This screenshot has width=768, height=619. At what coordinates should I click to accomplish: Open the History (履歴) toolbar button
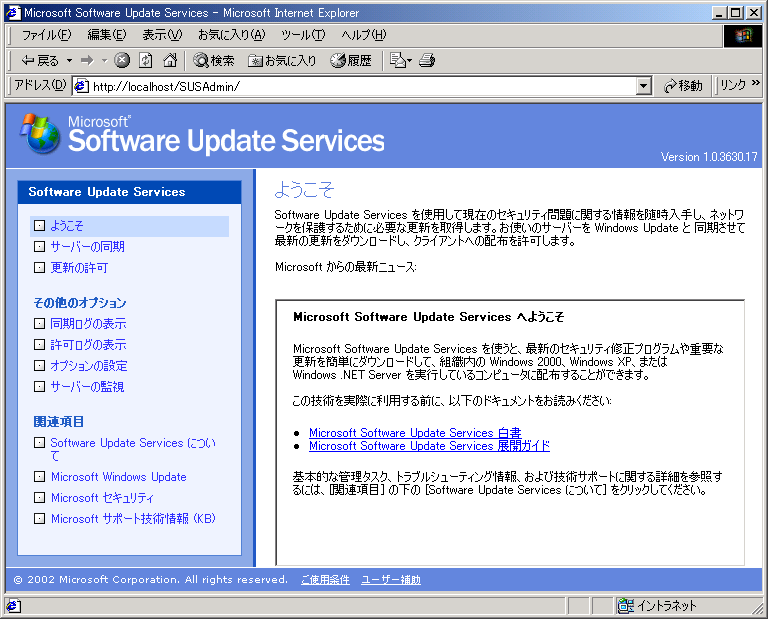(x=351, y=61)
